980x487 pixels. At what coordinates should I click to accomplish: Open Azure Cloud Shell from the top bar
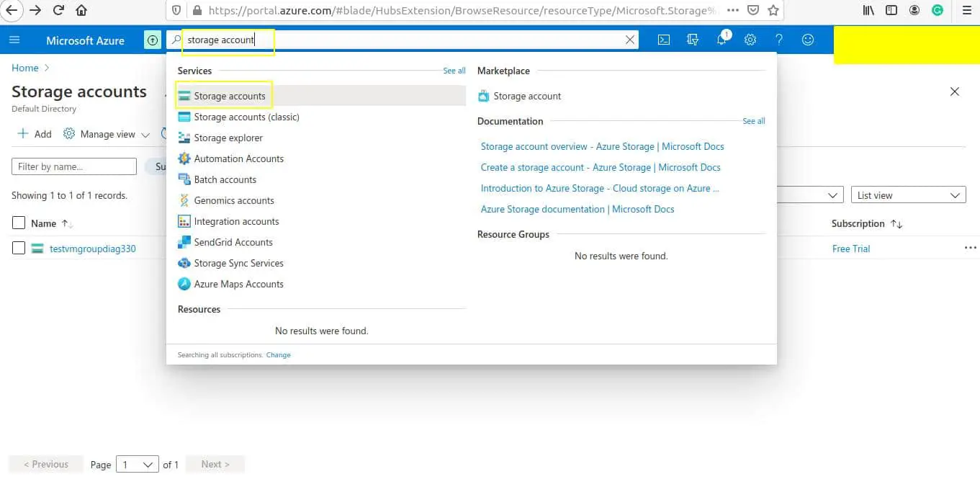point(663,40)
